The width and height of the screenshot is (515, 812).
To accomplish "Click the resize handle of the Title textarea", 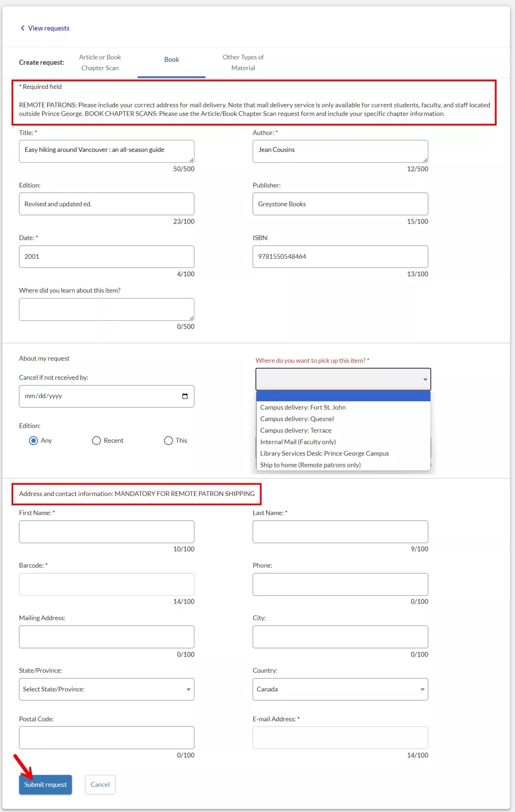I will point(191,160).
